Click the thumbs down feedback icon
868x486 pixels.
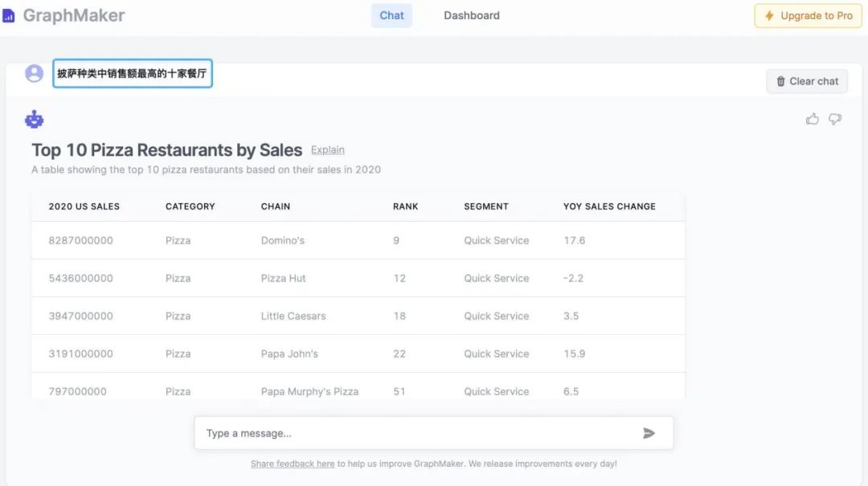835,119
